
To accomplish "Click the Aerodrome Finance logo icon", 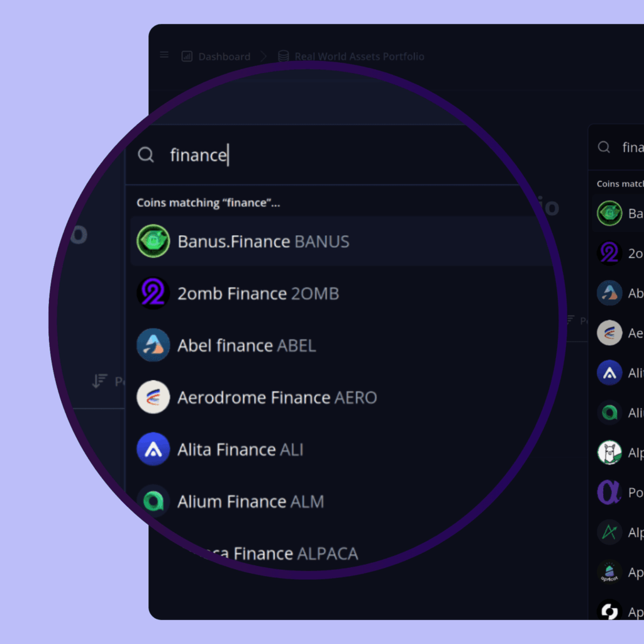I will pos(153,397).
